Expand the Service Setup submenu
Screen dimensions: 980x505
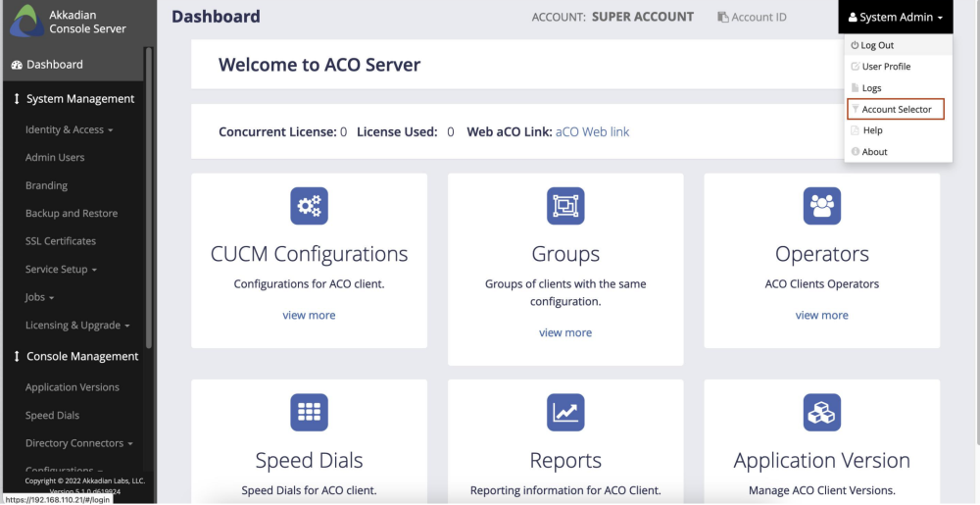(x=61, y=270)
